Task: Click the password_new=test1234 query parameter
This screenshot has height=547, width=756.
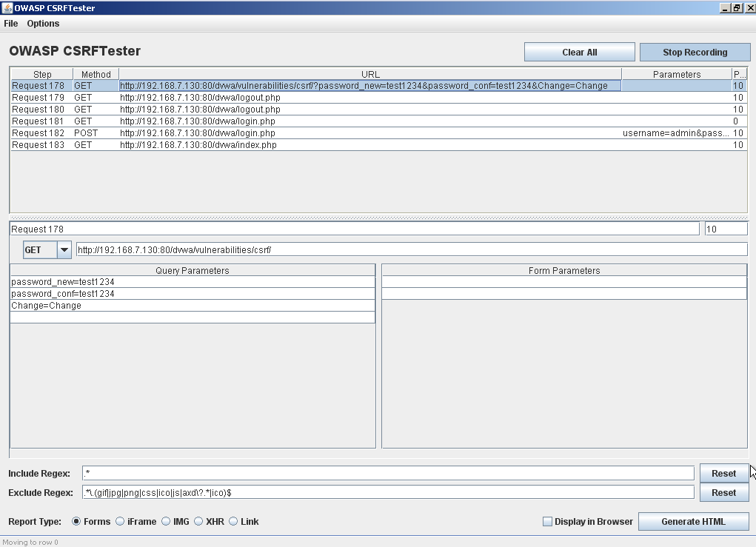Action: pos(193,282)
